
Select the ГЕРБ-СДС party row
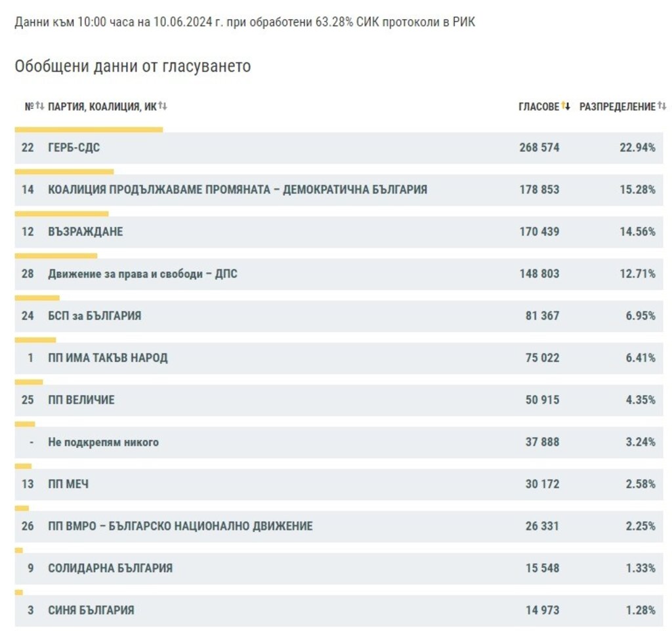73,148
